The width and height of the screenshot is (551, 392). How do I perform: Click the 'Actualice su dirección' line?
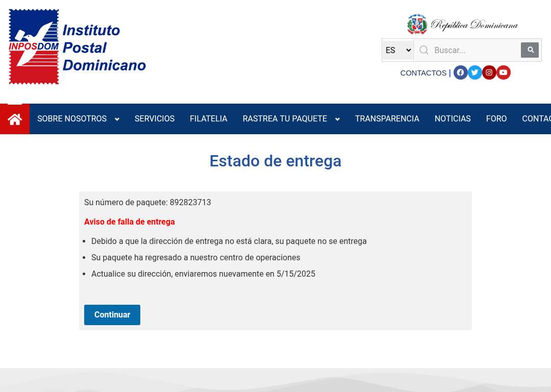coord(203,274)
